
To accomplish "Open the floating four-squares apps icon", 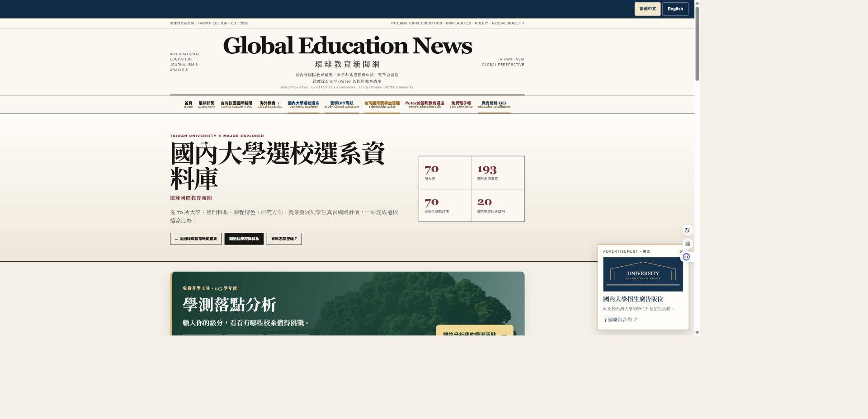I will (687, 244).
